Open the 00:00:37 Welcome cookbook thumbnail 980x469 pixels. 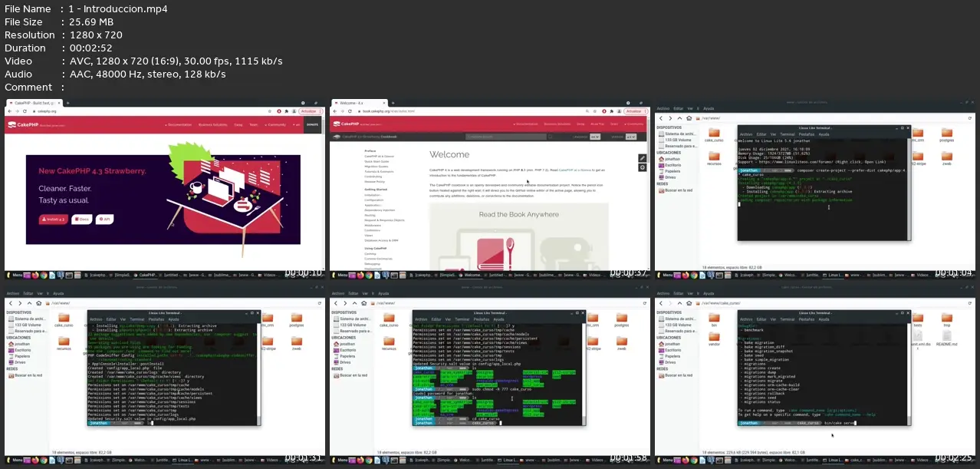[490, 189]
